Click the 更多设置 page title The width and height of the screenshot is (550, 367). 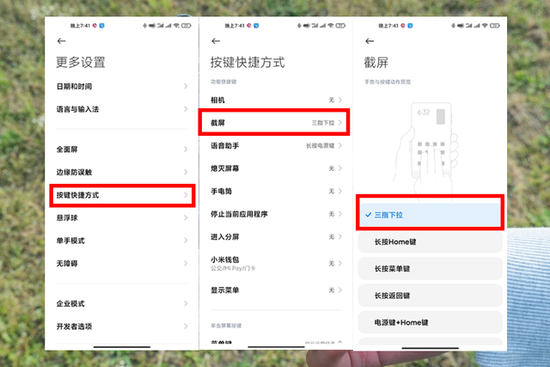(81, 62)
